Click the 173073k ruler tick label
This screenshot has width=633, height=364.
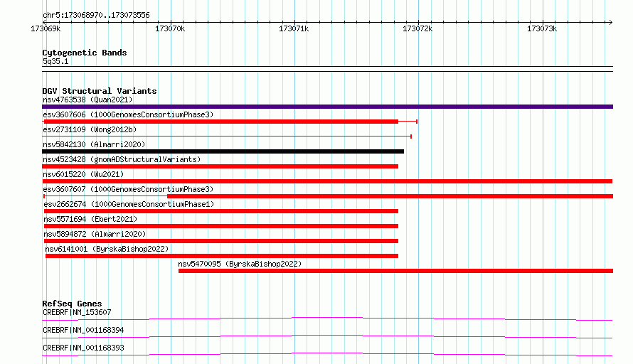coord(542,28)
